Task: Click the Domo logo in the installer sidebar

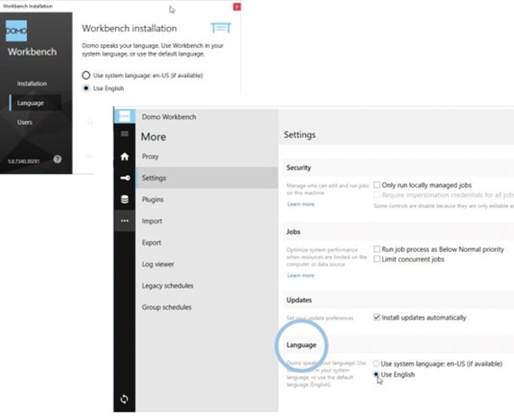Action: [16, 31]
